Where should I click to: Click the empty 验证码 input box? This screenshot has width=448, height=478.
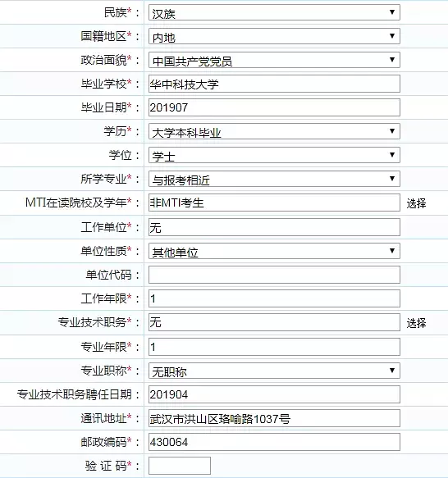(x=180, y=466)
